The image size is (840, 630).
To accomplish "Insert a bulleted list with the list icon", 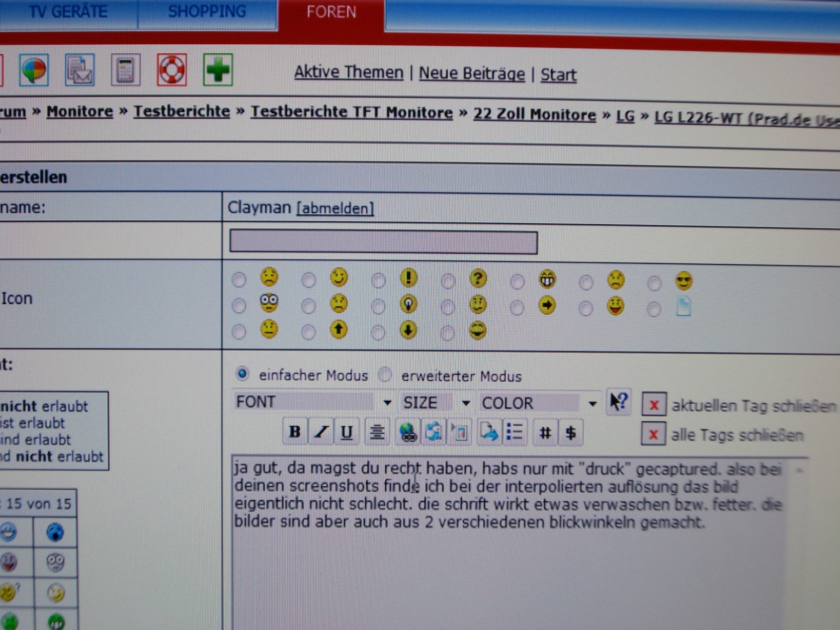I will pyautogui.click(x=514, y=433).
